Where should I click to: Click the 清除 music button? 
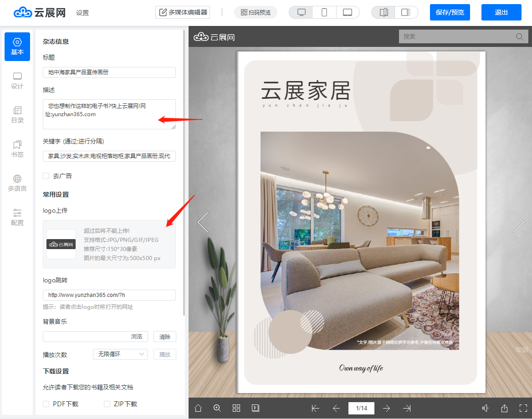pos(165,337)
